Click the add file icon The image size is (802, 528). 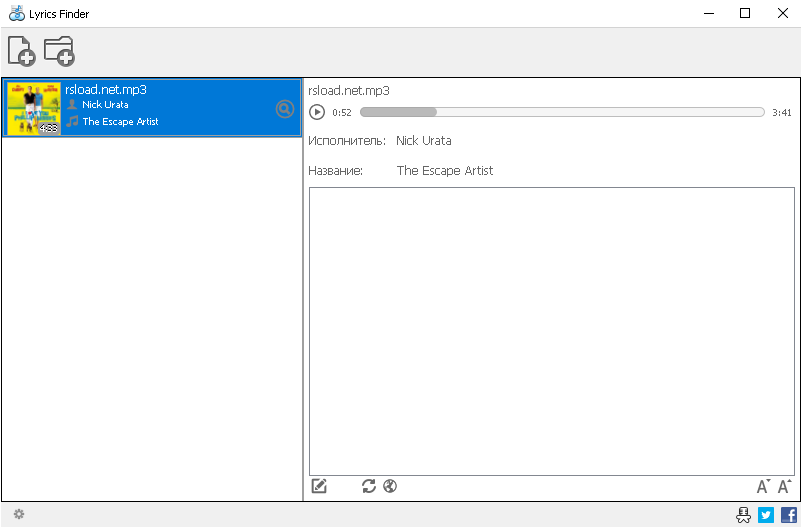(x=21, y=51)
